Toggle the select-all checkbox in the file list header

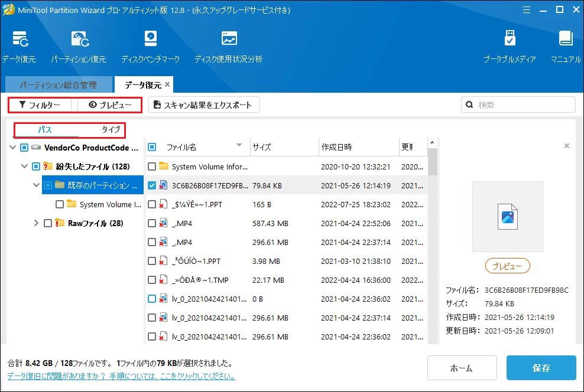coord(152,147)
